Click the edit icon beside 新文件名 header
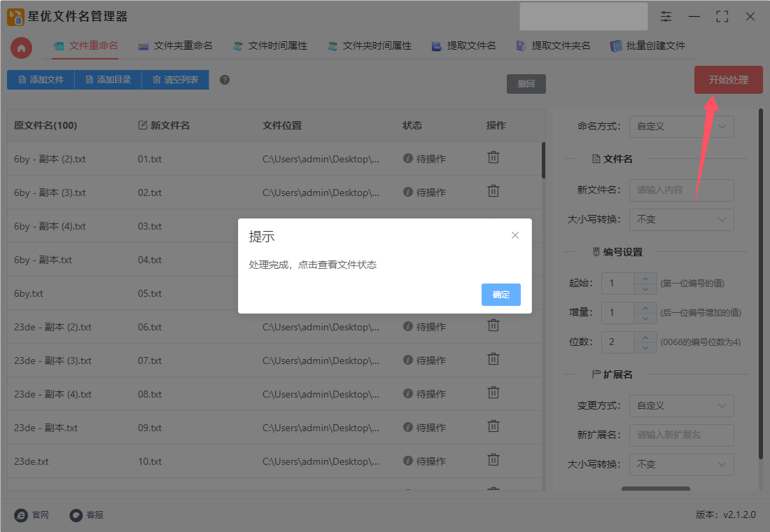 point(142,125)
